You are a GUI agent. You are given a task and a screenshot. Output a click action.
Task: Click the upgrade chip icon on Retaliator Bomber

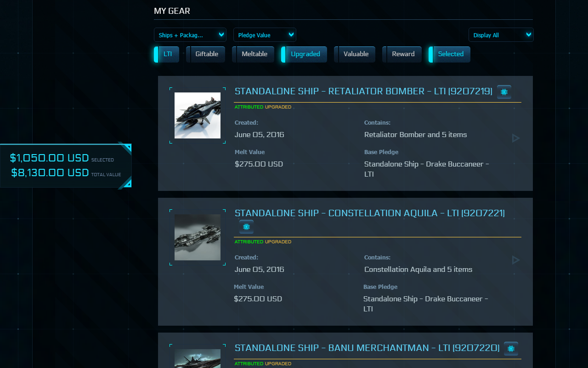point(504,92)
